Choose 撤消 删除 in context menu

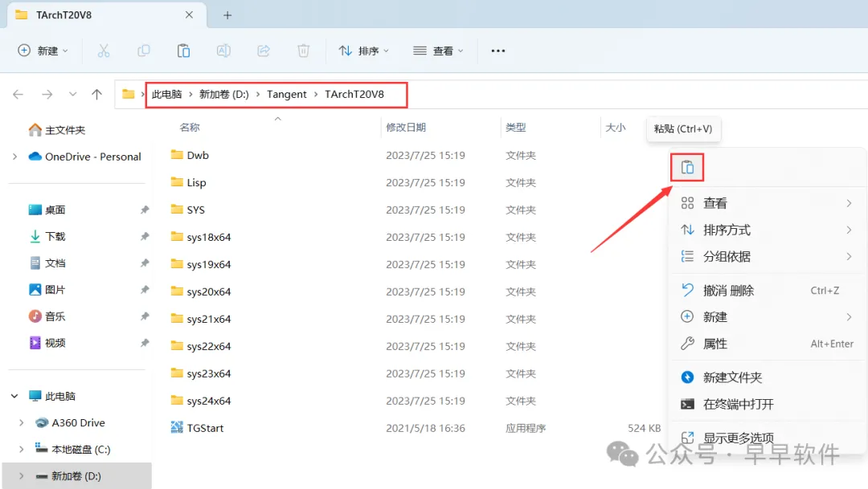(767, 291)
